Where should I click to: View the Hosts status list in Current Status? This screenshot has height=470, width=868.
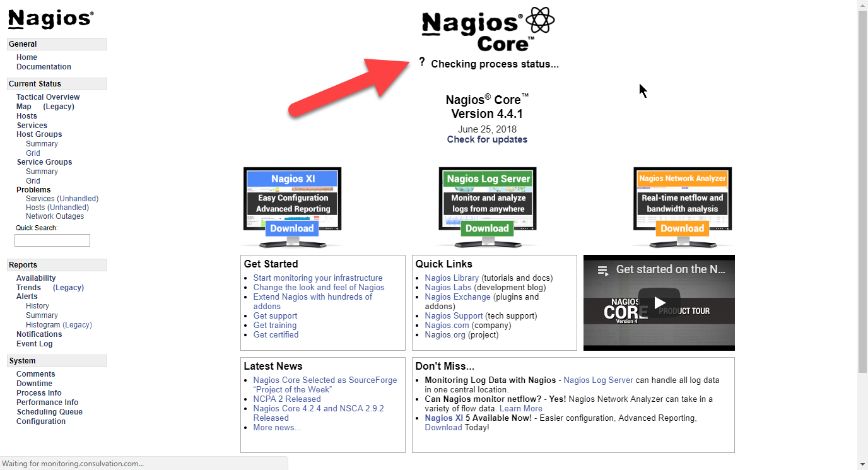pos(27,116)
